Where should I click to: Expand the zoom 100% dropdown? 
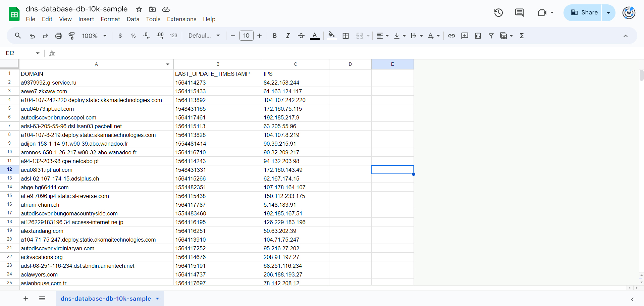(x=94, y=36)
